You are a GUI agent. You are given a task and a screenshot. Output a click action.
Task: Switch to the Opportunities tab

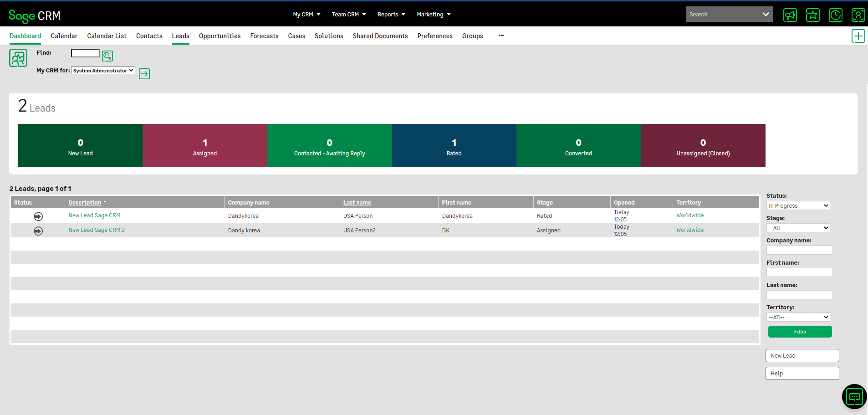tap(220, 36)
